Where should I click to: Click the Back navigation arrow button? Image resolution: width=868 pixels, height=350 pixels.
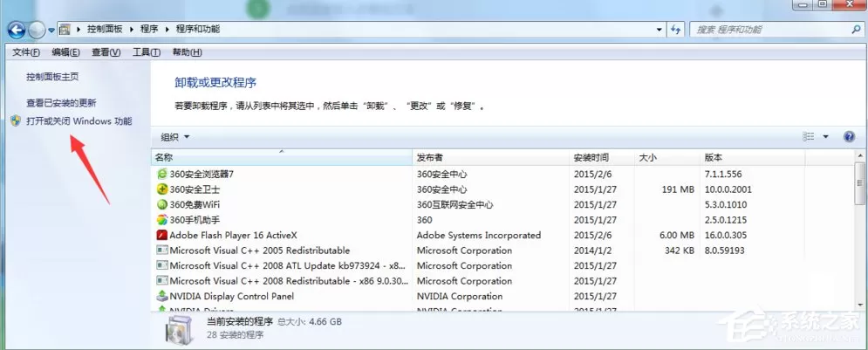16,30
